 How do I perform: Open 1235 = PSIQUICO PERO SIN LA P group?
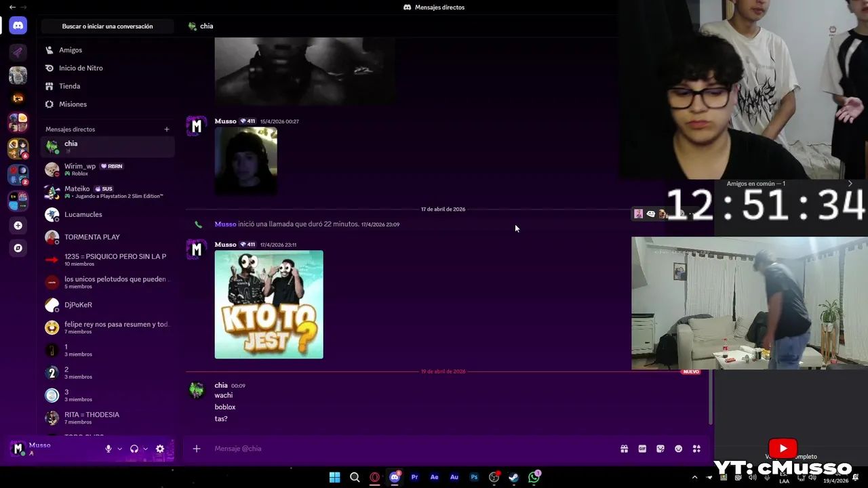(107, 260)
